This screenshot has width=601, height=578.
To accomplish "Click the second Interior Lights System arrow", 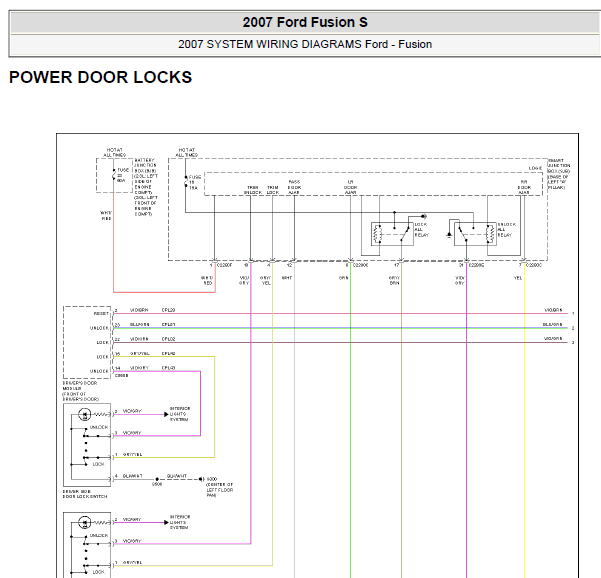I will coord(166,522).
